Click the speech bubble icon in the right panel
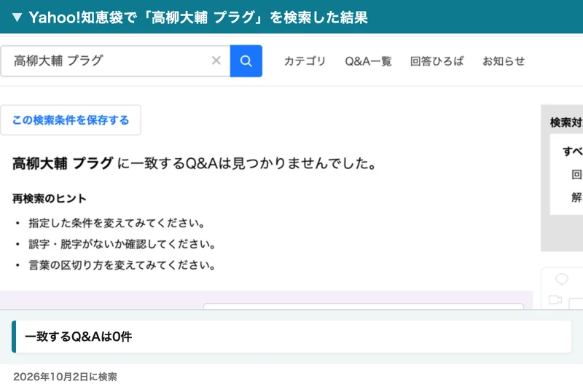 [561, 279]
